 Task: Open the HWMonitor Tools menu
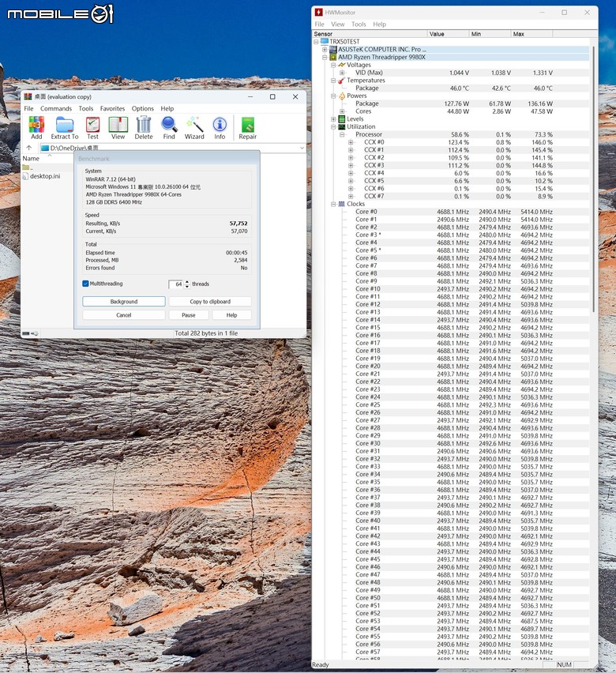(359, 24)
